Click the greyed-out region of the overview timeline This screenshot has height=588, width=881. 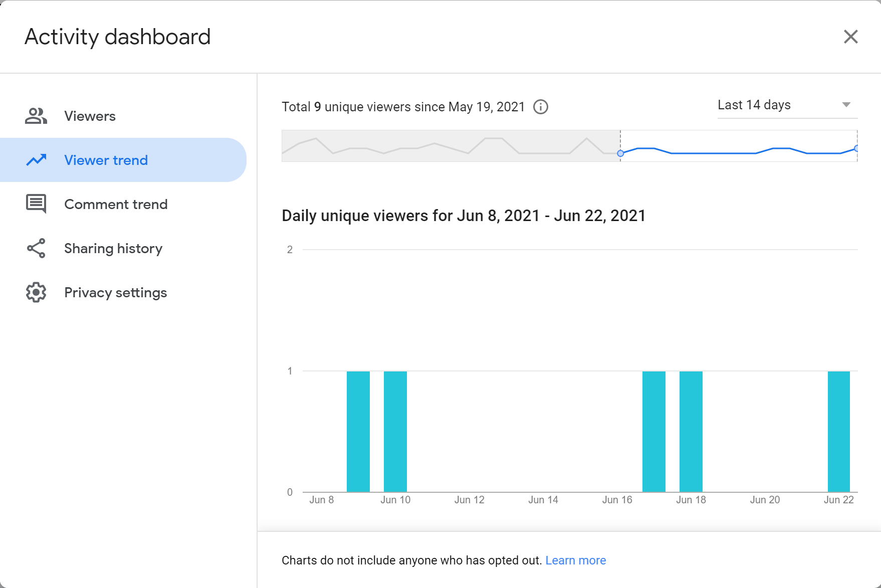451,146
